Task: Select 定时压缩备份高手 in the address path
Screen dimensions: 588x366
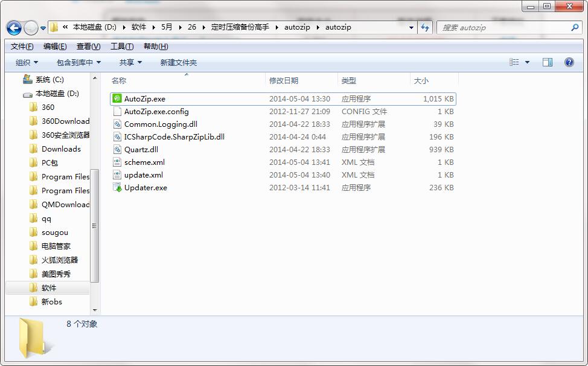Action: [240, 27]
